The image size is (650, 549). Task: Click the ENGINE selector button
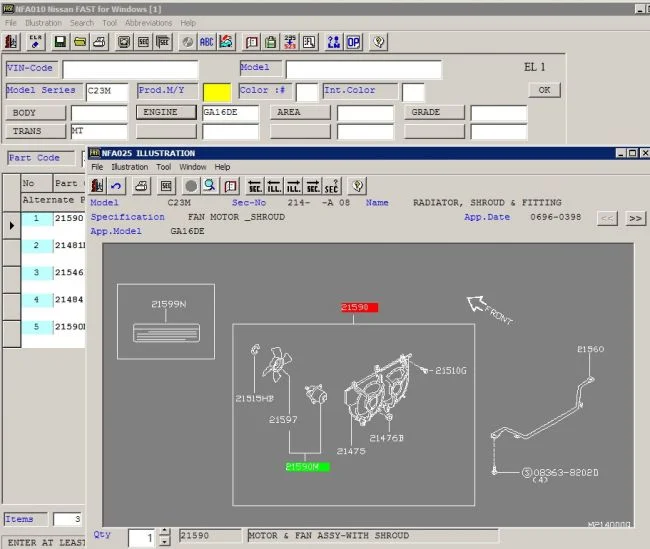point(165,112)
